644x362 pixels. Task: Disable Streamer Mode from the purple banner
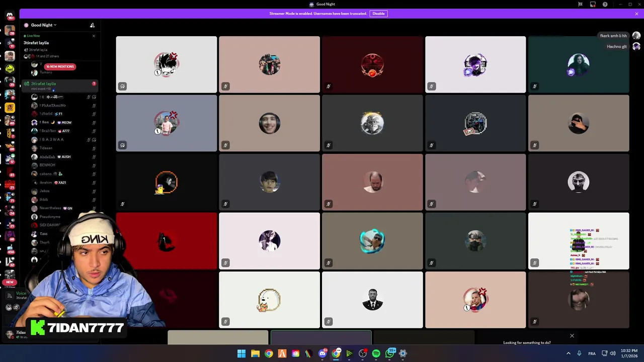[x=378, y=14]
